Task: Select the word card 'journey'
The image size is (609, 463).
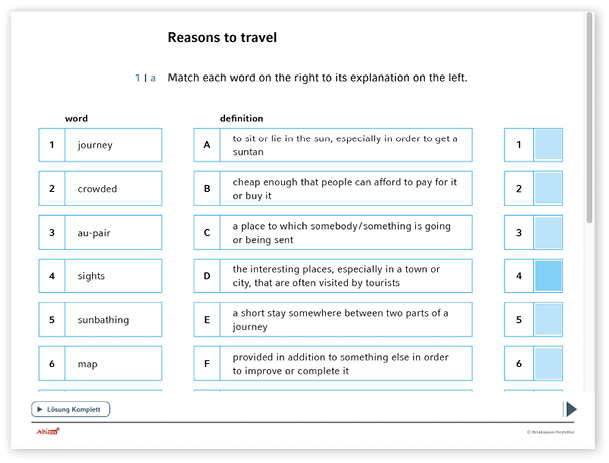Action: [x=100, y=145]
